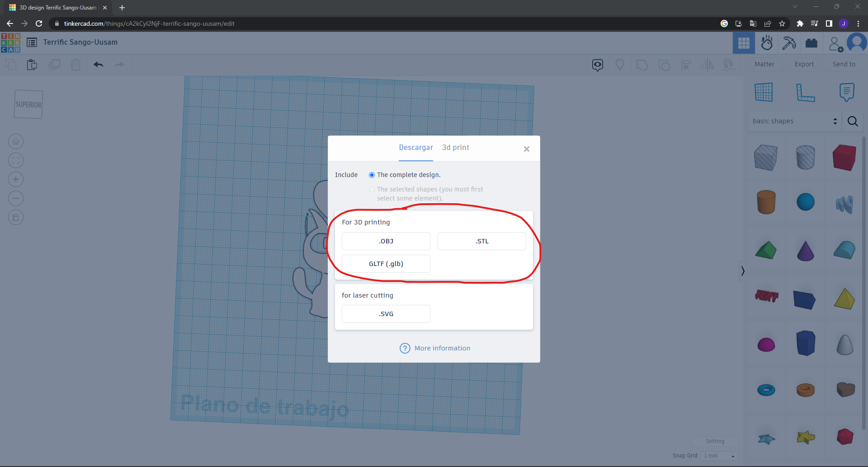Undo the last action
Viewport: 868px width, 467px height.
point(98,65)
